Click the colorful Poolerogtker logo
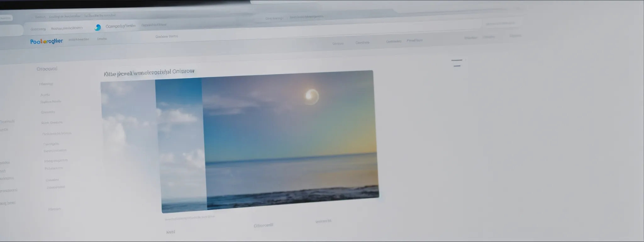 (47, 41)
